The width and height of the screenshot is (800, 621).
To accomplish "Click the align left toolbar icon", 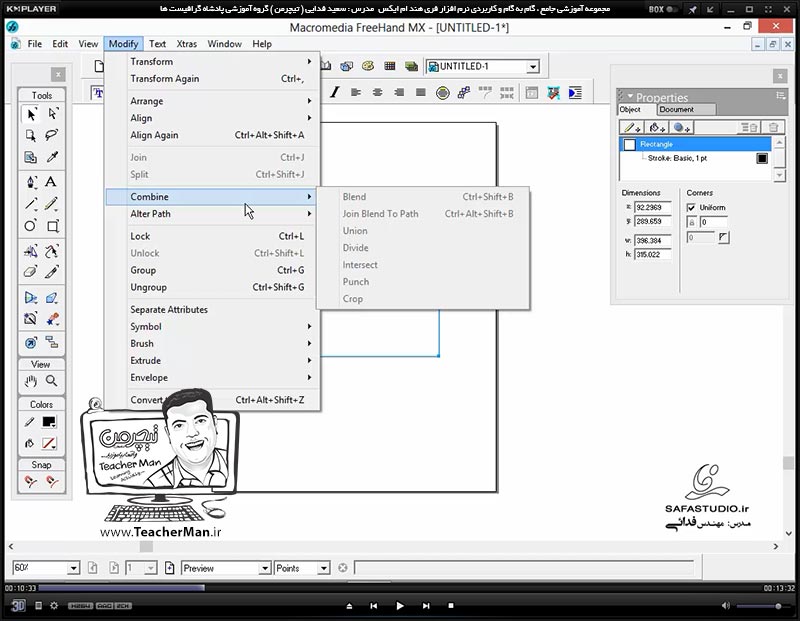I will [x=356, y=92].
